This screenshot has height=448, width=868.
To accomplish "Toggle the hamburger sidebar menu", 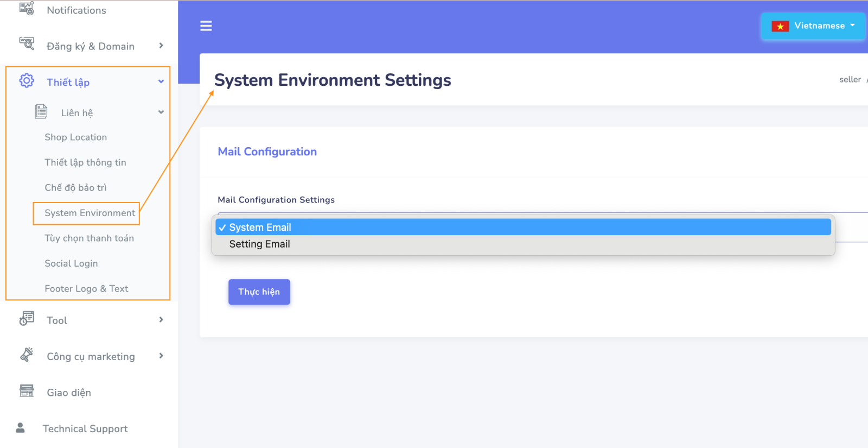I will click(206, 26).
